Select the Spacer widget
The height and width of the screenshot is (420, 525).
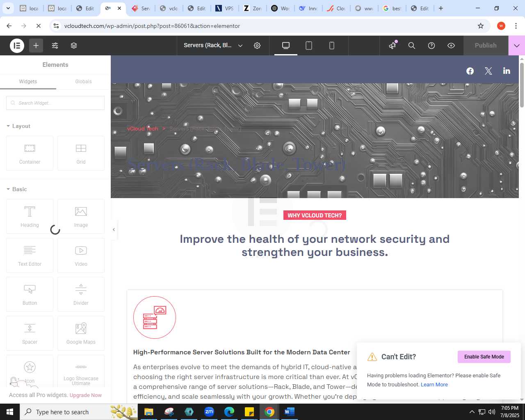30,333
